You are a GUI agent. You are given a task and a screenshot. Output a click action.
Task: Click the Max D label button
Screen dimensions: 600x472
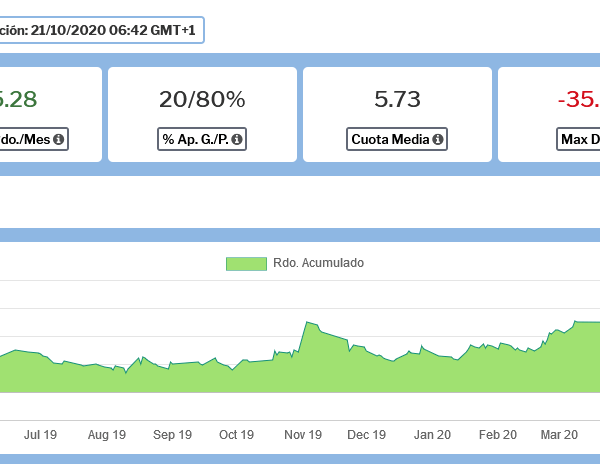pos(578,139)
